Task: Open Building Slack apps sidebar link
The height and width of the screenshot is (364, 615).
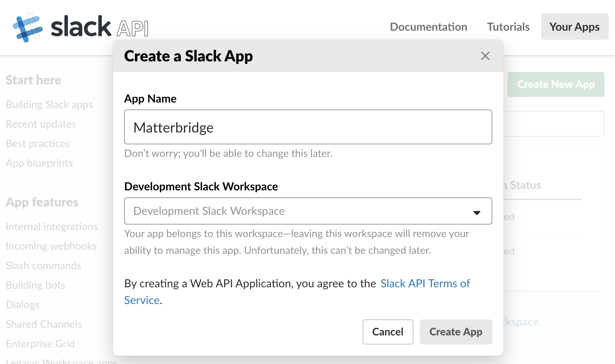Action: (50, 105)
